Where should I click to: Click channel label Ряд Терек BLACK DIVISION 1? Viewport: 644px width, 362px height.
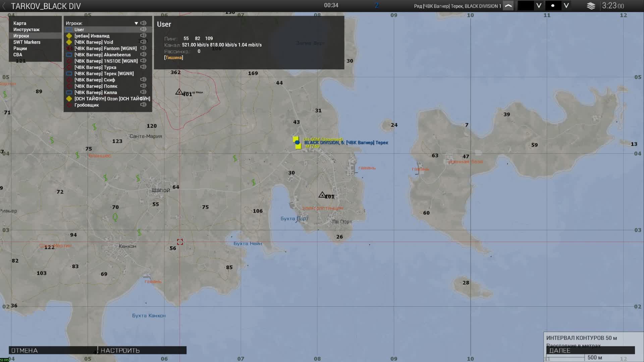tap(458, 6)
